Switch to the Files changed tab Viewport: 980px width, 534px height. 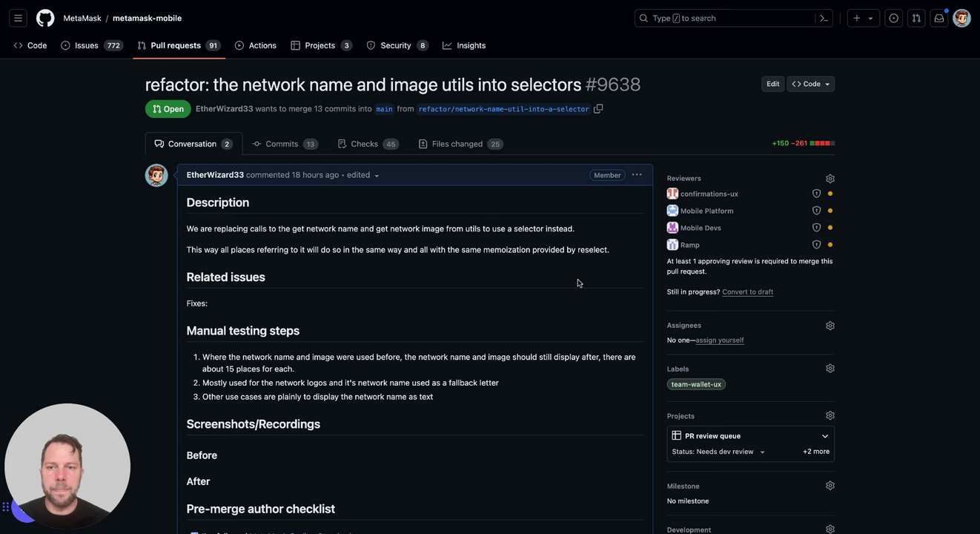pyautogui.click(x=460, y=144)
